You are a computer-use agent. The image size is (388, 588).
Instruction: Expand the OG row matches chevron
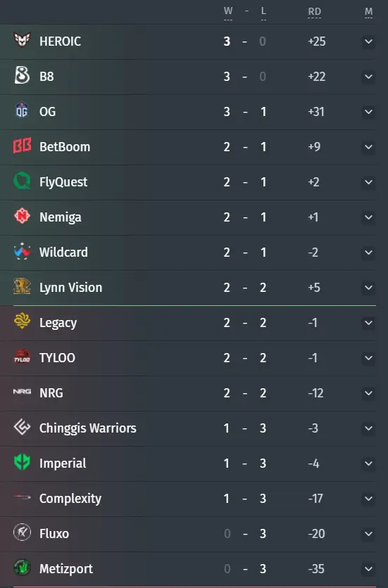point(368,112)
